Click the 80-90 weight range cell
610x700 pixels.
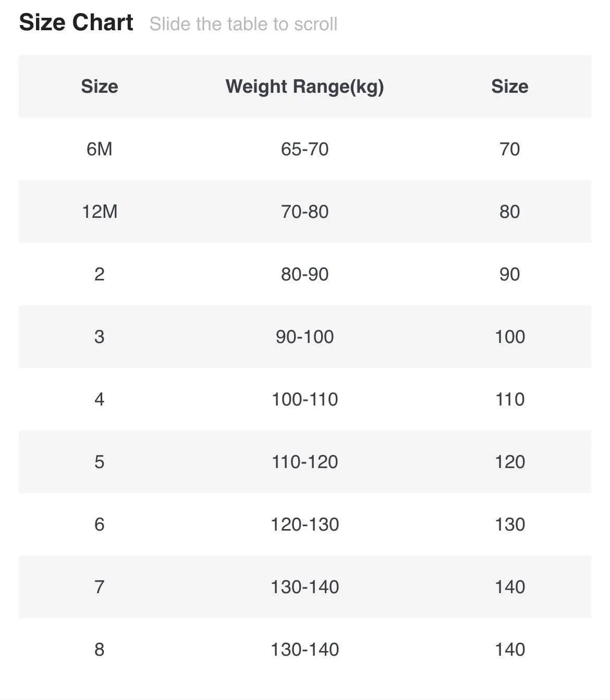pos(304,274)
